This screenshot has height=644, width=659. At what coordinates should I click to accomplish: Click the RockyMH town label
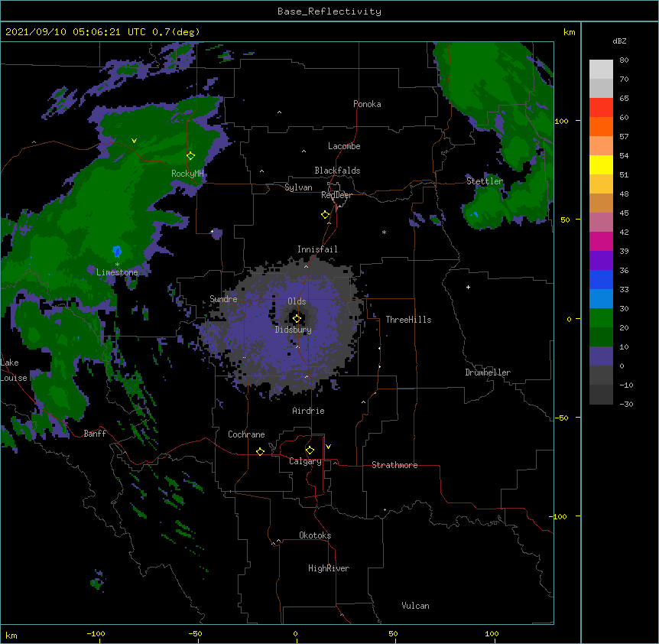coord(187,174)
